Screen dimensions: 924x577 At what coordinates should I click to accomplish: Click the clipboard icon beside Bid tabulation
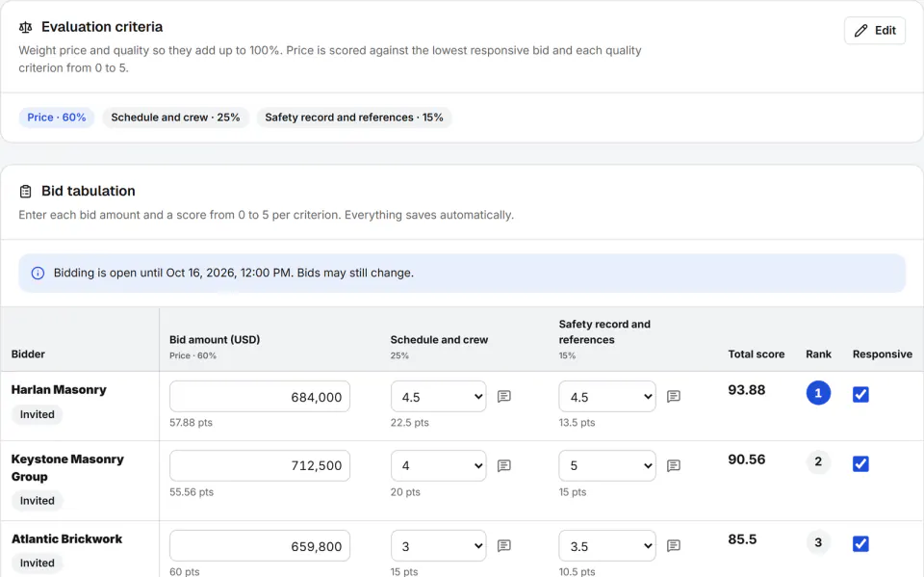pos(25,191)
